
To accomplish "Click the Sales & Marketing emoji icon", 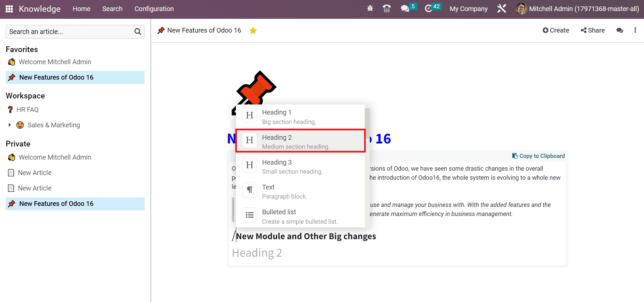I will 20,125.
